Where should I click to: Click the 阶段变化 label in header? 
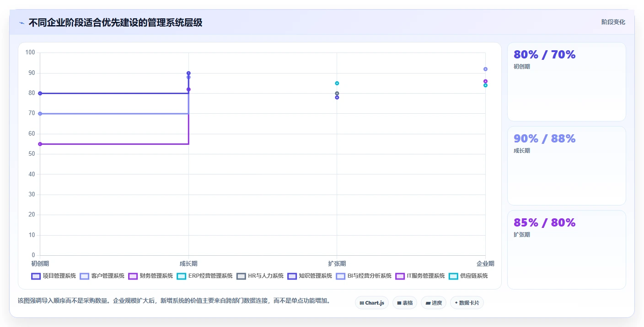click(613, 22)
